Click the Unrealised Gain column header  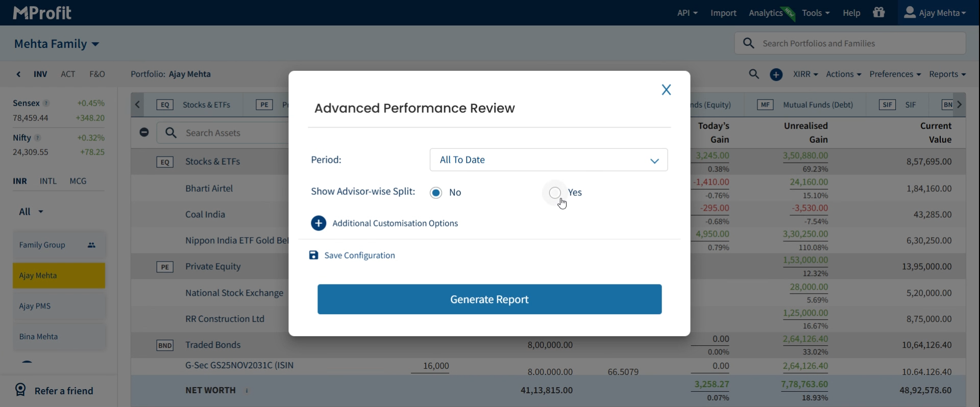tap(806, 133)
